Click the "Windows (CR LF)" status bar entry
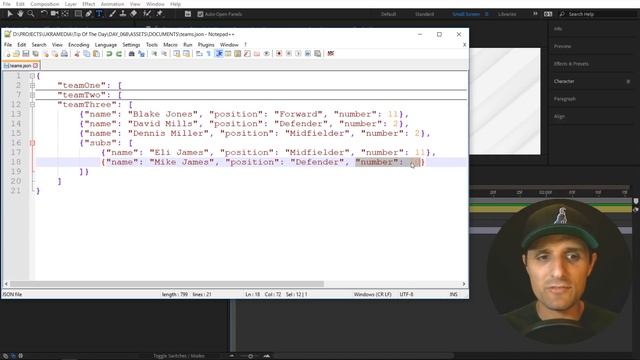 (x=372, y=294)
